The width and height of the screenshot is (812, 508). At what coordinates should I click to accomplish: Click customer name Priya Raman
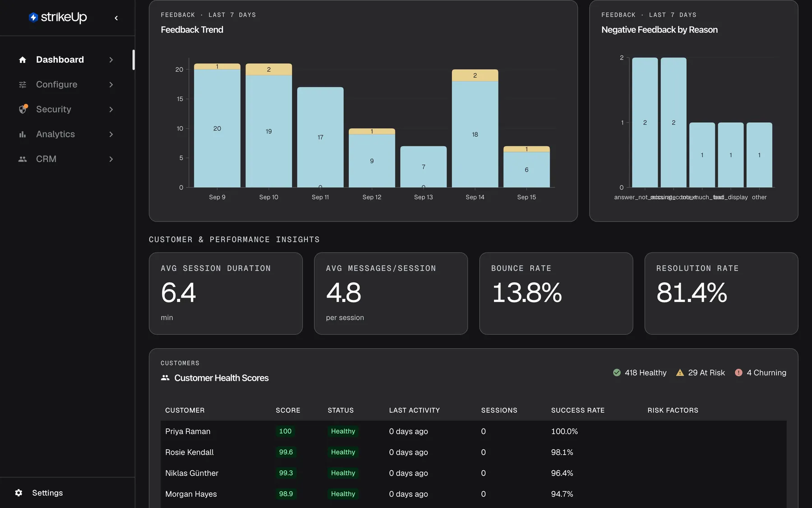(x=188, y=431)
